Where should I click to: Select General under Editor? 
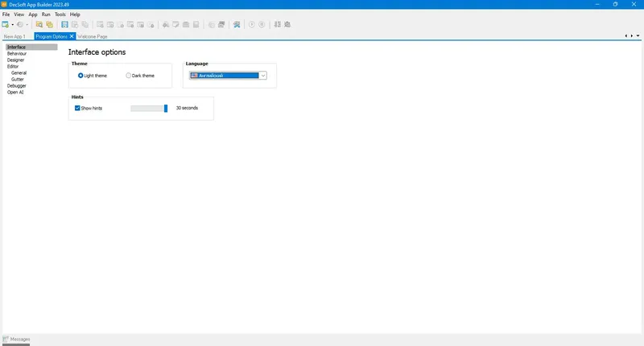(x=19, y=72)
